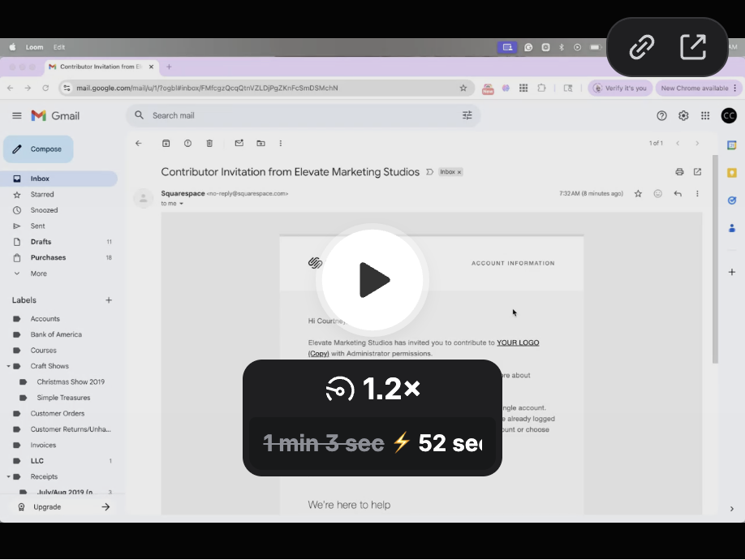Play the Loom video
Viewport: 745px width, 560px height.
[372, 280]
